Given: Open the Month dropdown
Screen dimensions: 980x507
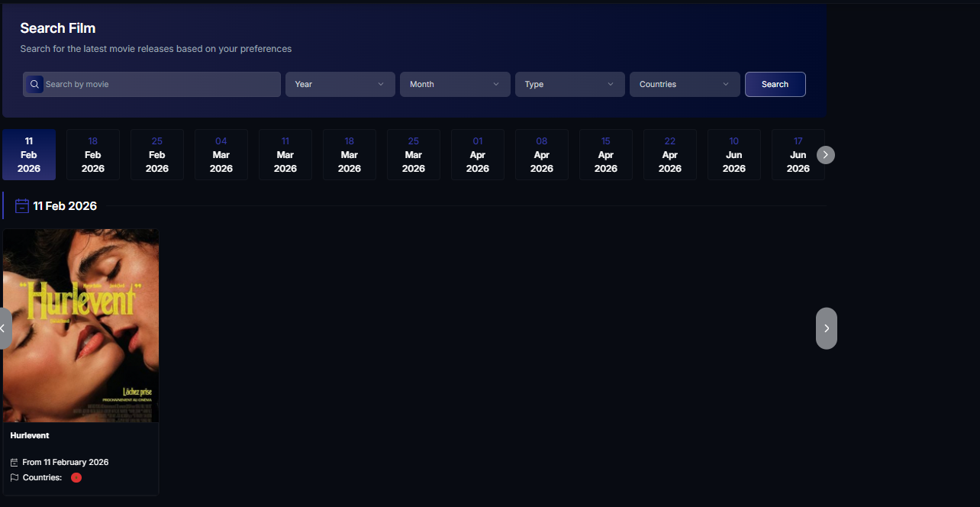Looking at the screenshot, I should pos(455,84).
